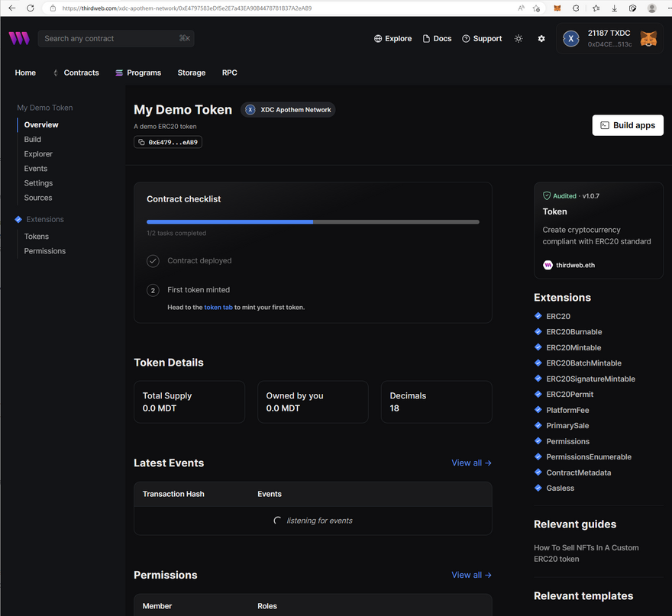
Task: Click the thirdweb logo icon
Action: 19,38
